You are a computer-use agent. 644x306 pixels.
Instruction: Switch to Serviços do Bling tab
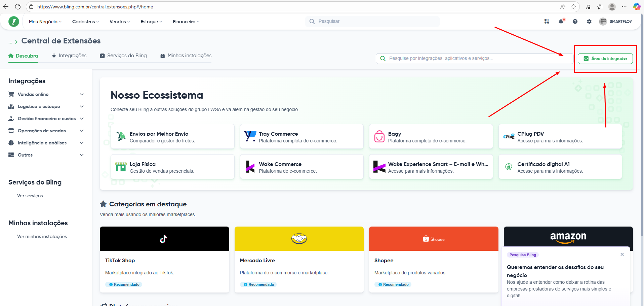click(x=123, y=56)
